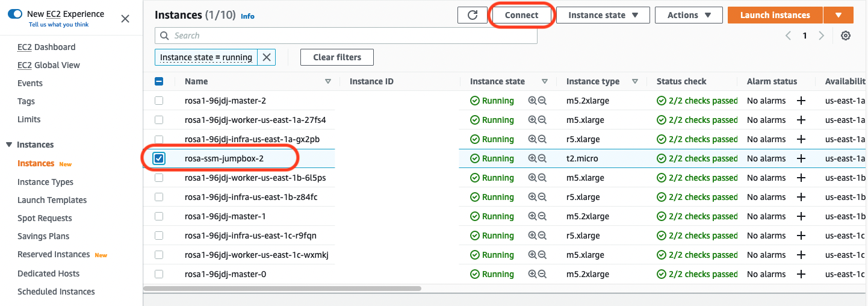This screenshot has width=868, height=306.
Task: Sort by Instance type column arrow
Action: coord(635,81)
